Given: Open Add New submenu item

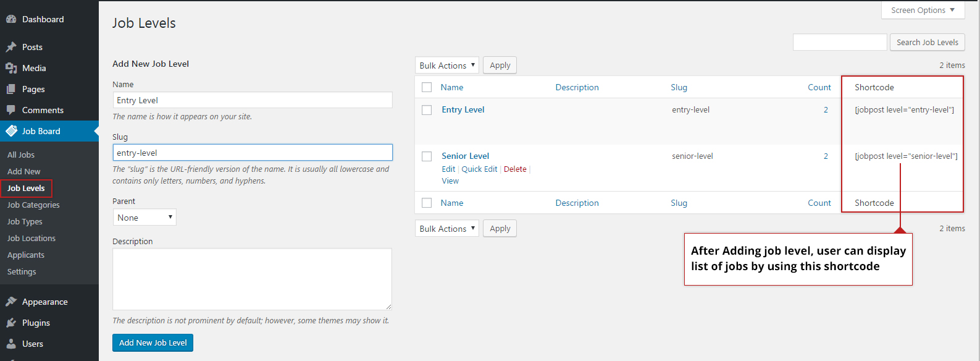Looking at the screenshot, I should pos(24,171).
